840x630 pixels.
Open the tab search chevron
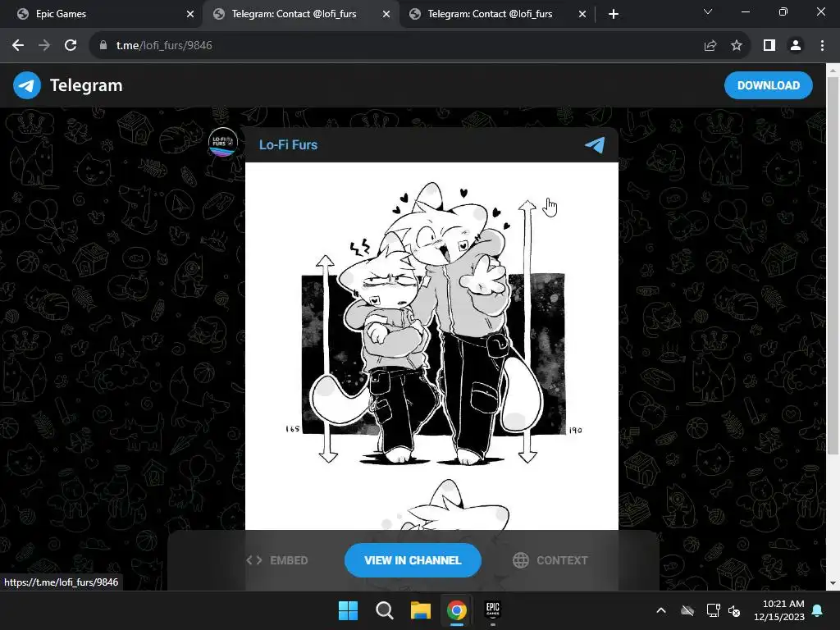(708, 11)
